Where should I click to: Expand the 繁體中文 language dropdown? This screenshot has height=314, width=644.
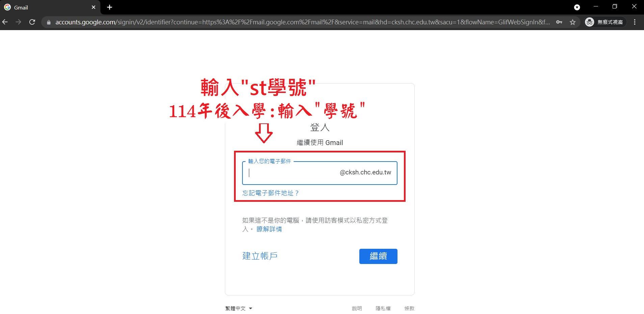(x=239, y=308)
